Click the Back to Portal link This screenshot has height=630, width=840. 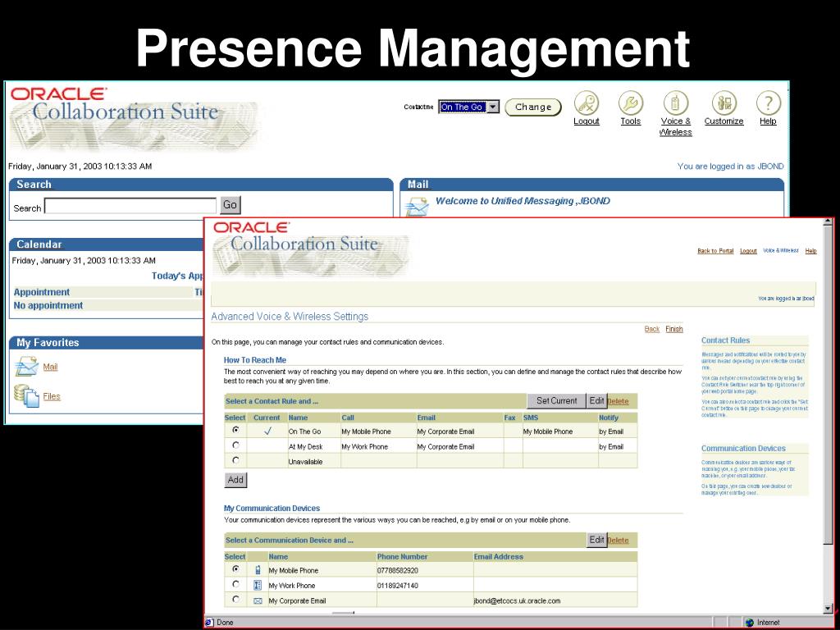pyautogui.click(x=715, y=251)
